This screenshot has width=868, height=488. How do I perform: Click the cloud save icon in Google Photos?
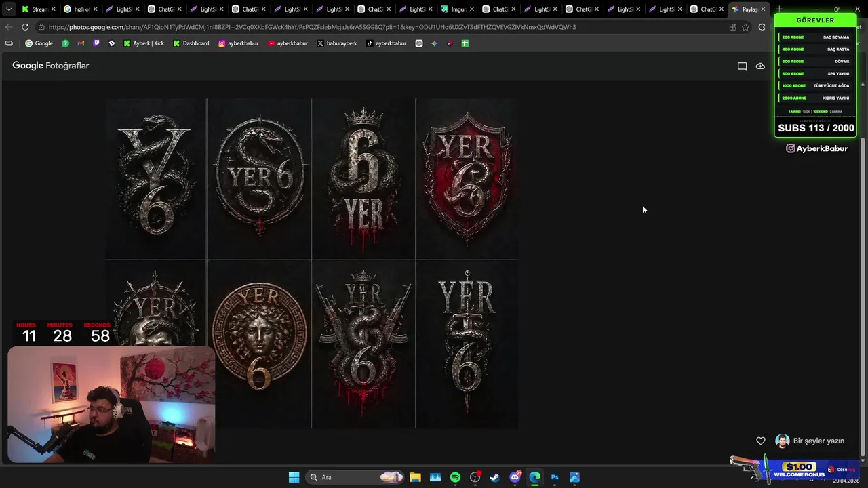(x=760, y=66)
